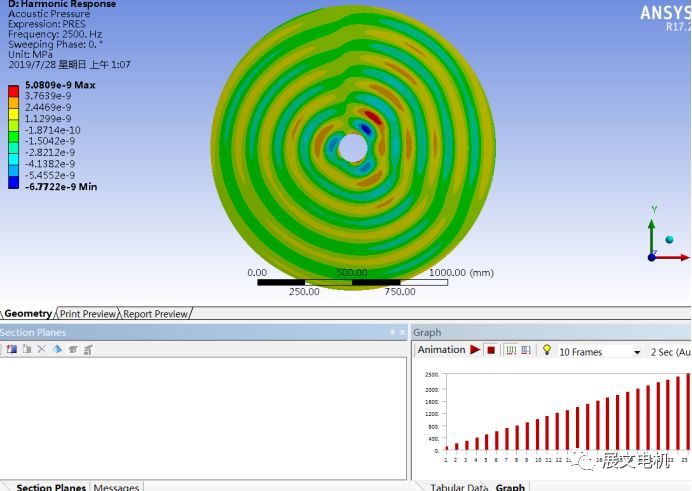Click the Frequency: 2500. Hz label

(55, 34)
